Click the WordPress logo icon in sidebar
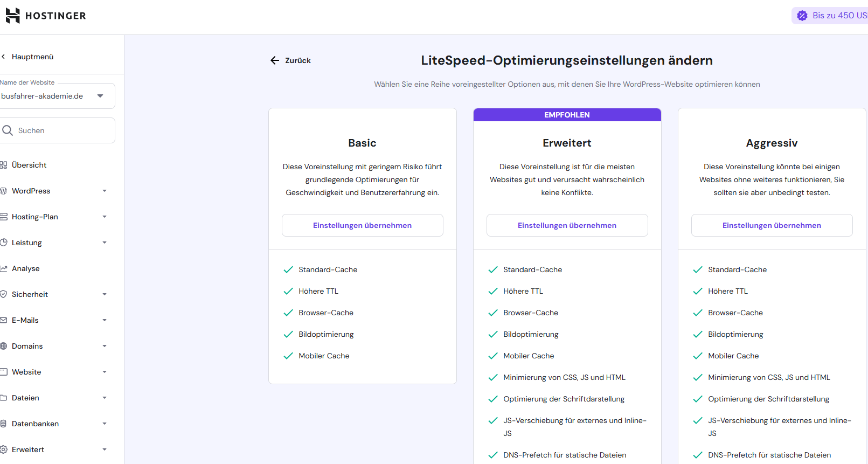Viewport: 868px width, 464px height. point(3,191)
